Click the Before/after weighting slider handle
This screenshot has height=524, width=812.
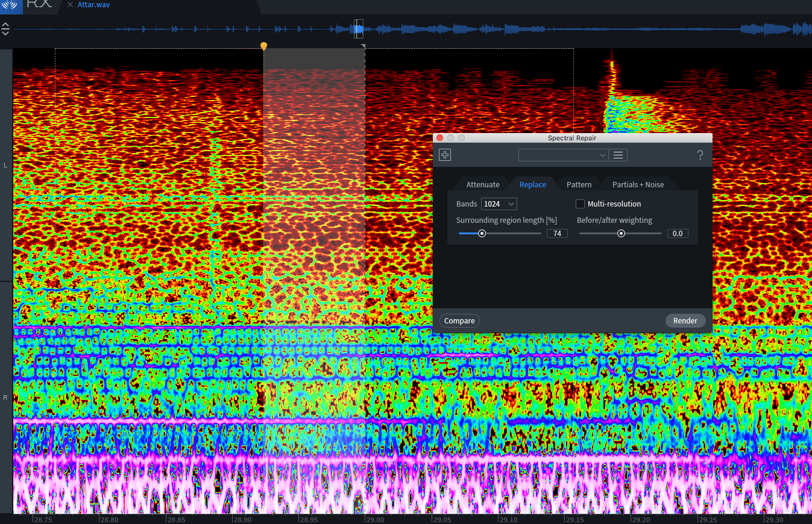[621, 234]
